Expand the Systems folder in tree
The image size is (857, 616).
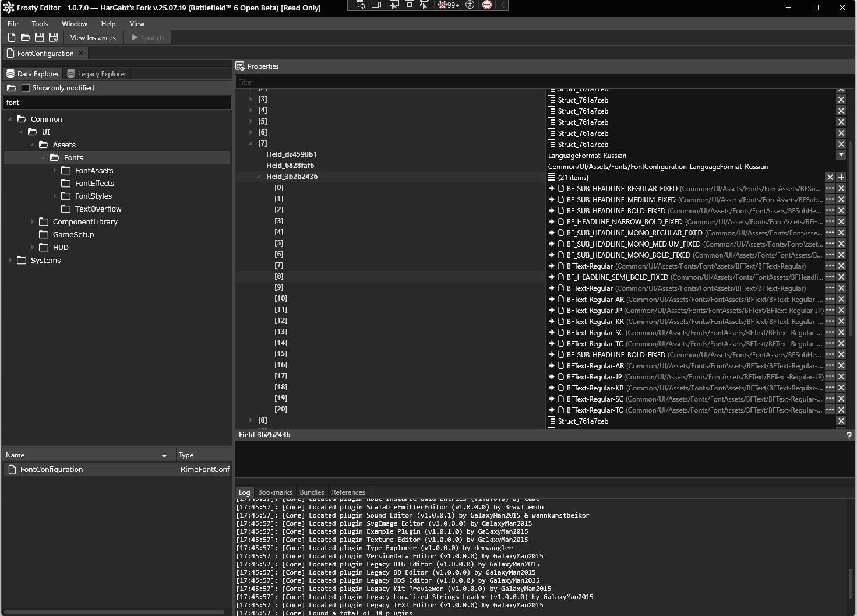[x=10, y=260]
